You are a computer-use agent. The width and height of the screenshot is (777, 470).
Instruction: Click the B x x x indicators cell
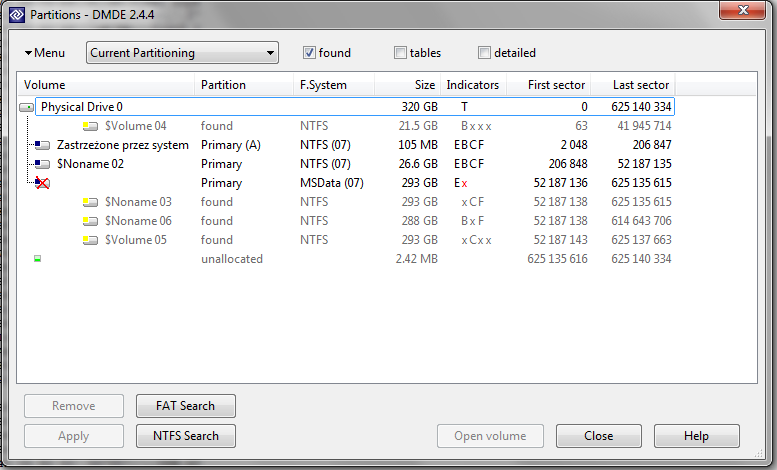(476, 126)
